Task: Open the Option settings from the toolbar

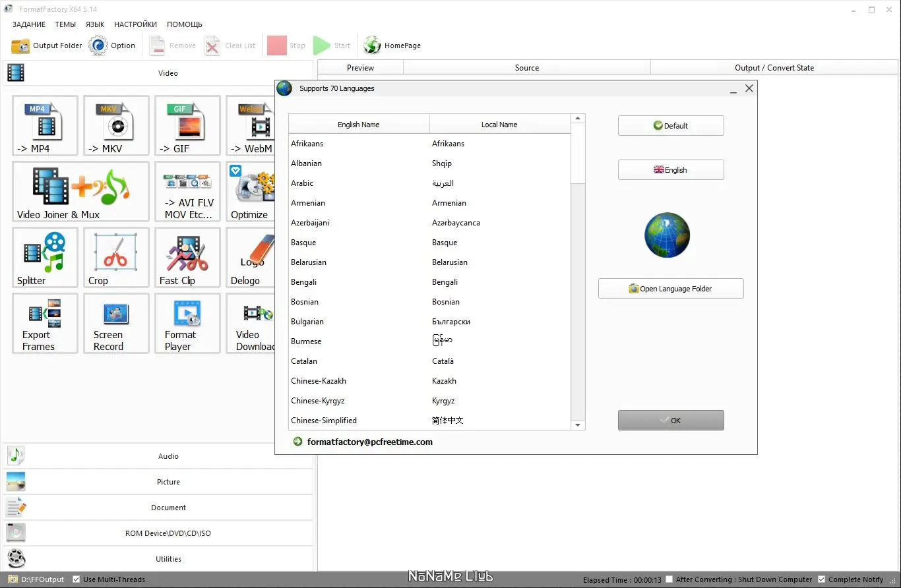Action: tap(112, 45)
